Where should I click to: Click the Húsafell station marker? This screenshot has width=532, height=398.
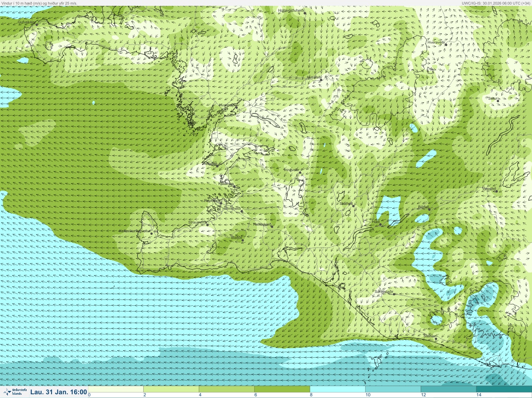321,80
